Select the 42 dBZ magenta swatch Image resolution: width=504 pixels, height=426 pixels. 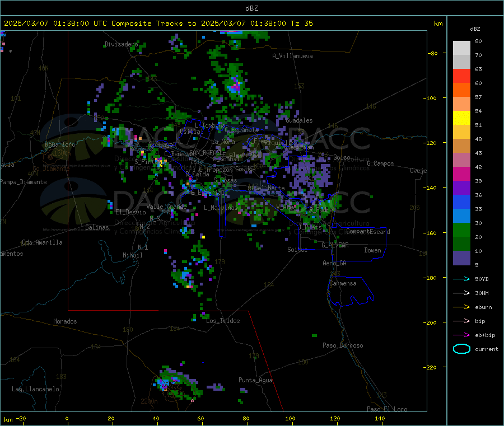pos(461,174)
